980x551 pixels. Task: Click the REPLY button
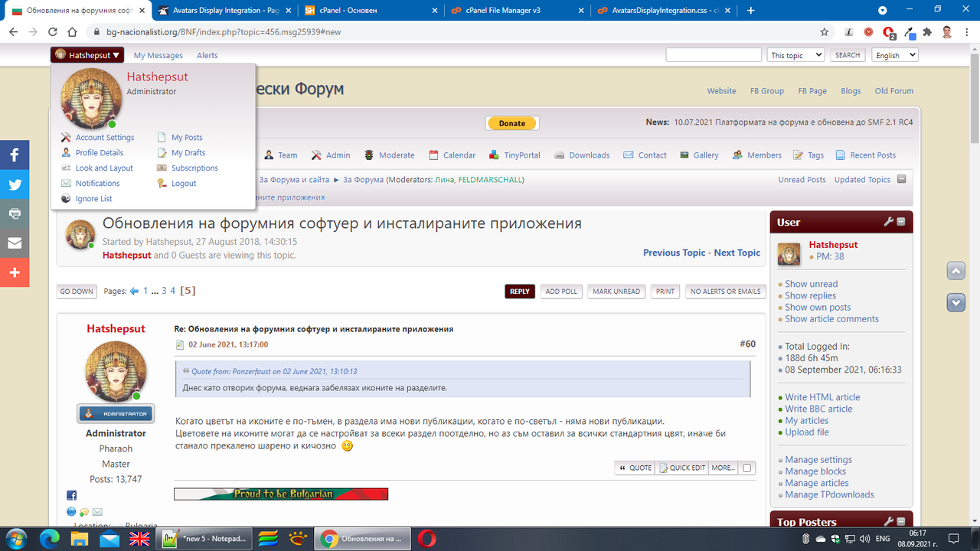(520, 292)
